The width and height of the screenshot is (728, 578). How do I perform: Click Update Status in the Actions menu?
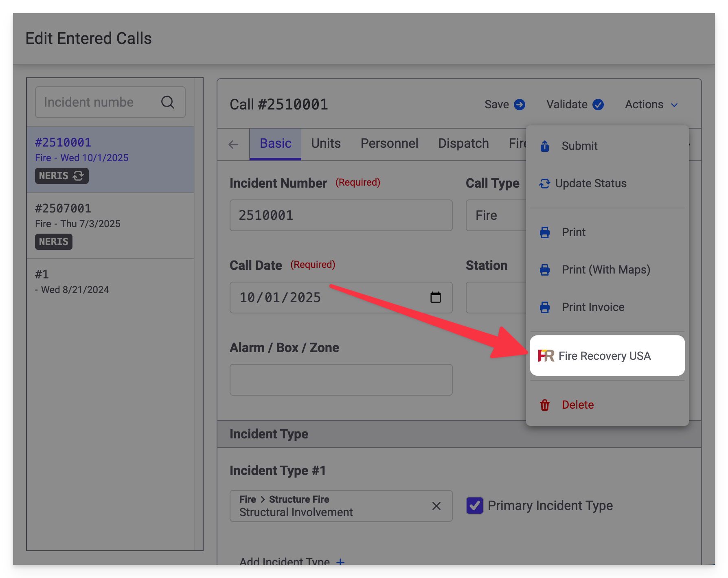590,184
